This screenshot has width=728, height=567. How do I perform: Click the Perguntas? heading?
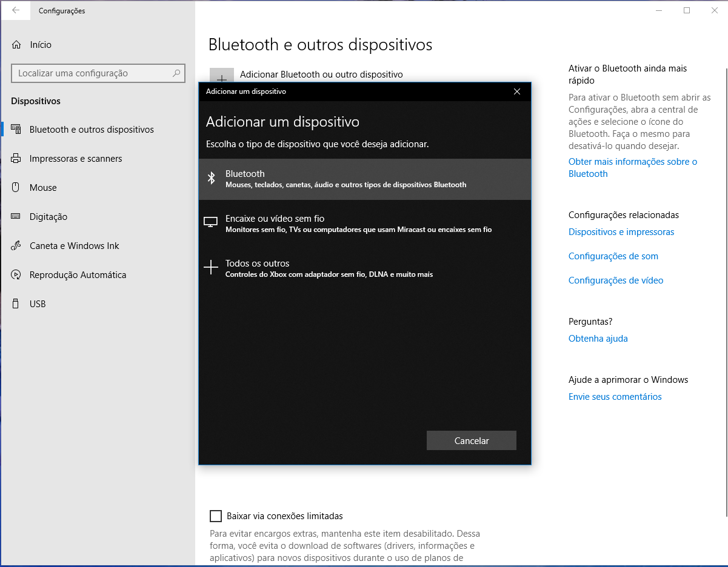[590, 322]
